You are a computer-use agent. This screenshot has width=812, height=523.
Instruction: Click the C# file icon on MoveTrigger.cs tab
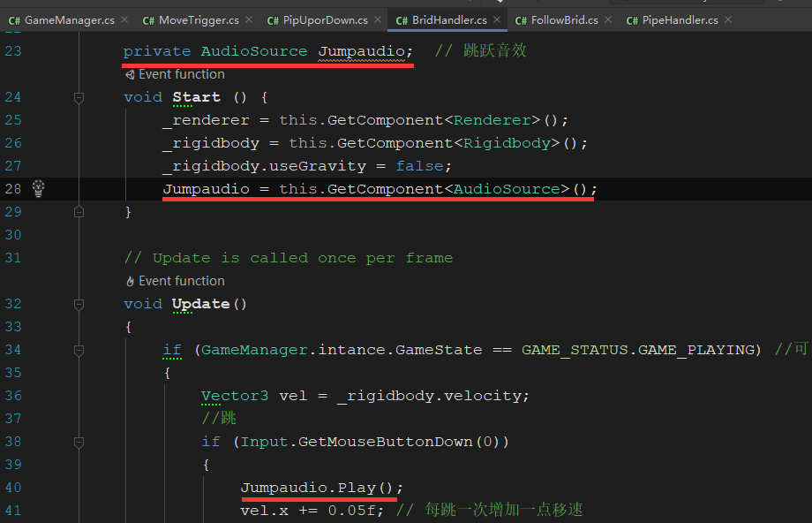(148, 20)
